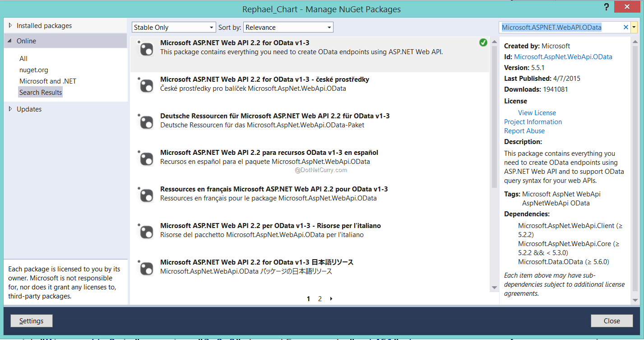Go to next results page arrow
This screenshot has height=340, width=644.
[331, 298]
